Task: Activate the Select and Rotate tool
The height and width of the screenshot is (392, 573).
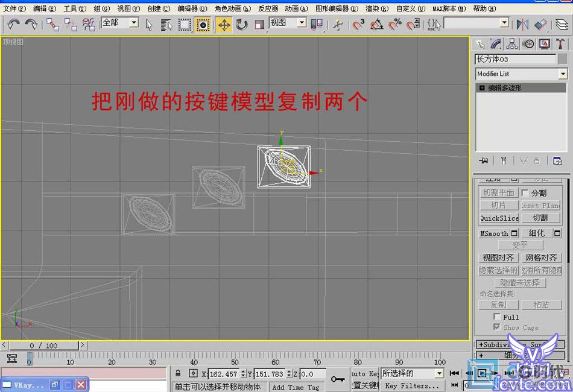Action: point(241,25)
